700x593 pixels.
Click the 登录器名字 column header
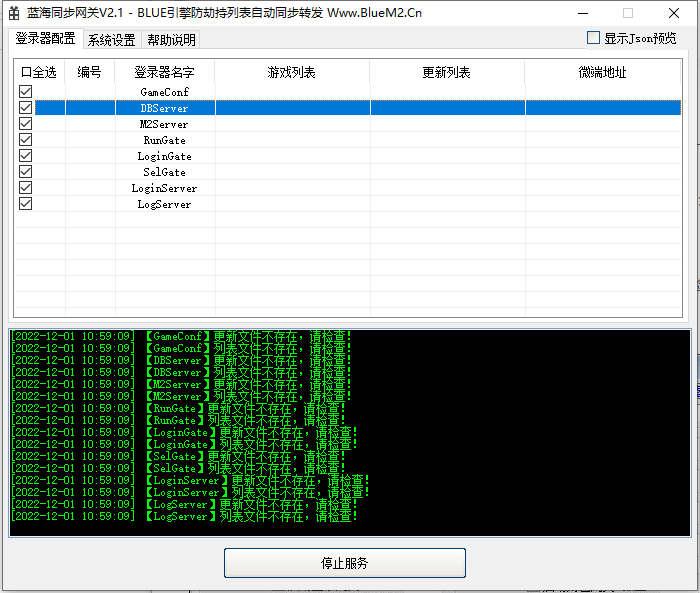pos(164,72)
